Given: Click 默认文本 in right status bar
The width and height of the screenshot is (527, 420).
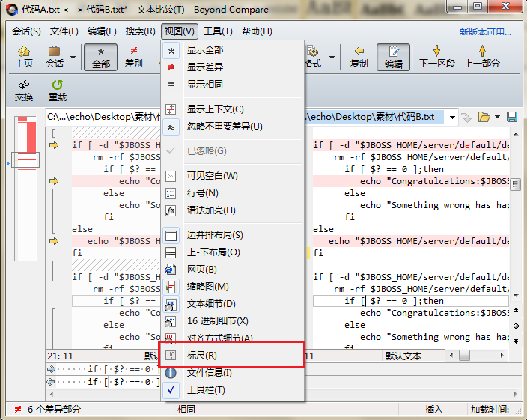Looking at the screenshot, I should (x=403, y=356).
